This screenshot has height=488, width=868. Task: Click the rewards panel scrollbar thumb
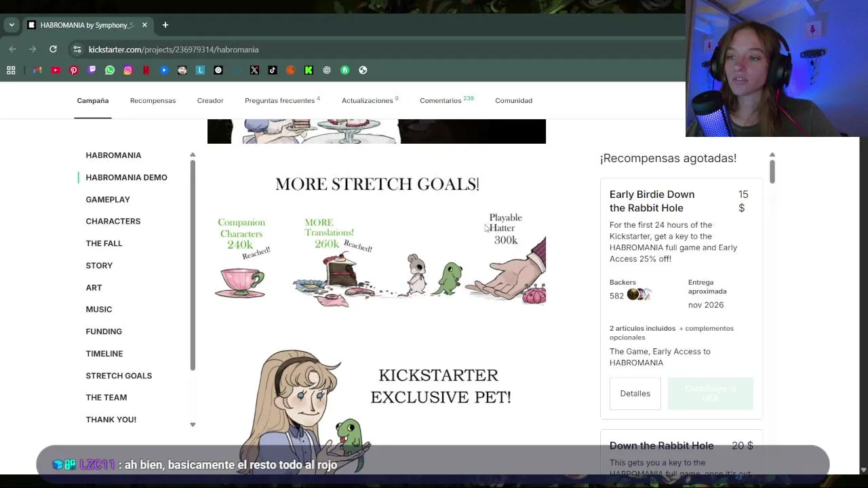click(x=772, y=171)
